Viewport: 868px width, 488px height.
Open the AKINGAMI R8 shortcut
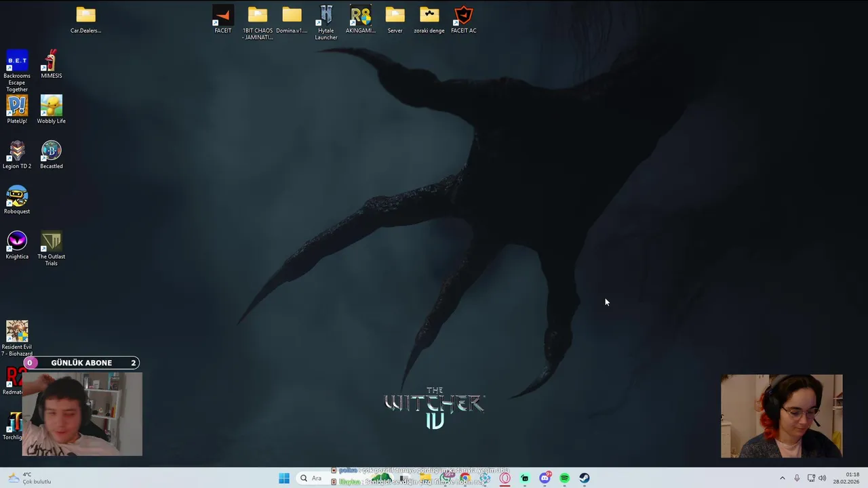point(360,20)
